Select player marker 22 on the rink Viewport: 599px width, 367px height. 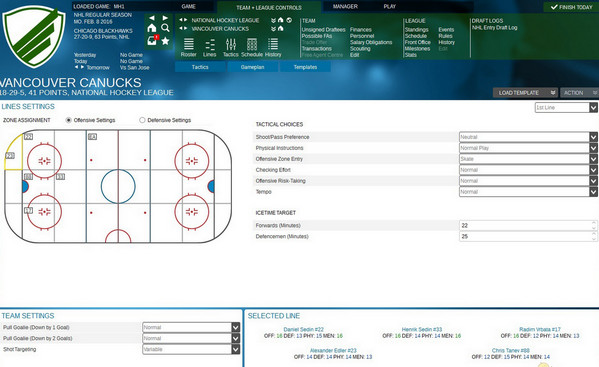click(29, 137)
